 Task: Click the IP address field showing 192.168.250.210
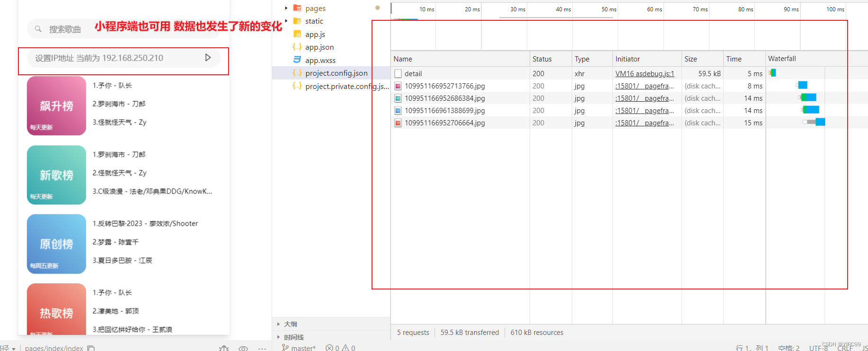pos(124,58)
